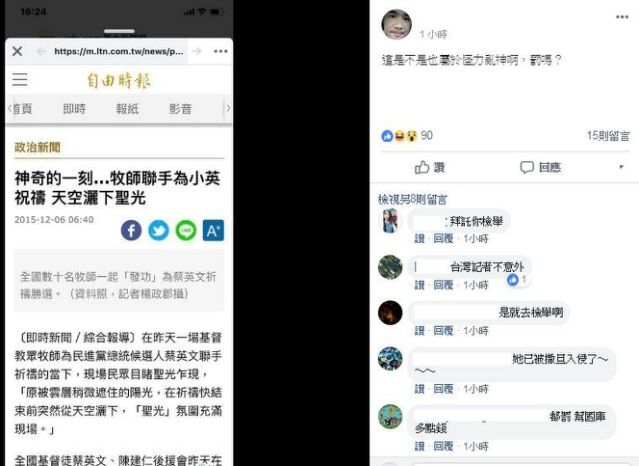Open the post's three-dot options menu
The height and width of the screenshot is (466, 639).
tap(622, 17)
